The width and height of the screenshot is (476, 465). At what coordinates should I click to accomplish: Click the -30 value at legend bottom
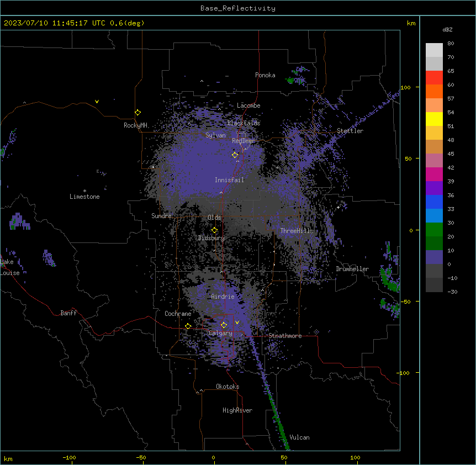(x=452, y=292)
